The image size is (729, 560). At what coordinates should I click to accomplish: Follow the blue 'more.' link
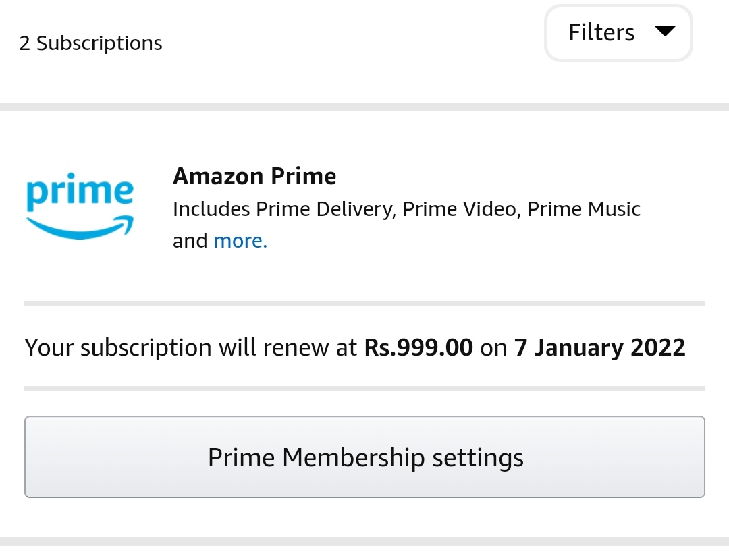tap(240, 241)
